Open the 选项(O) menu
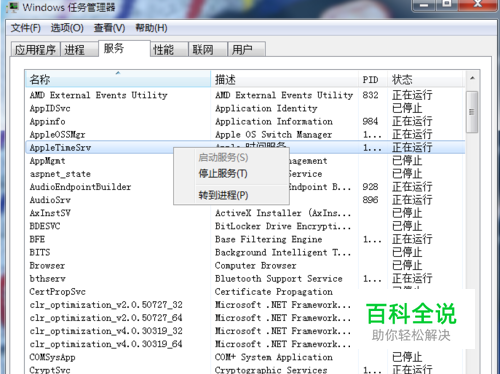The image size is (500, 374). coord(67,28)
